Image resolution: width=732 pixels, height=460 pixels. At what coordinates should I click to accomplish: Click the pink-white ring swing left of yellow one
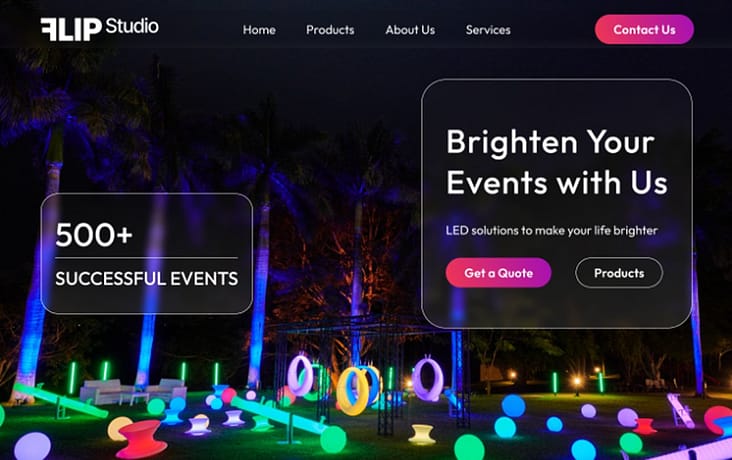[x=300, y=376]
